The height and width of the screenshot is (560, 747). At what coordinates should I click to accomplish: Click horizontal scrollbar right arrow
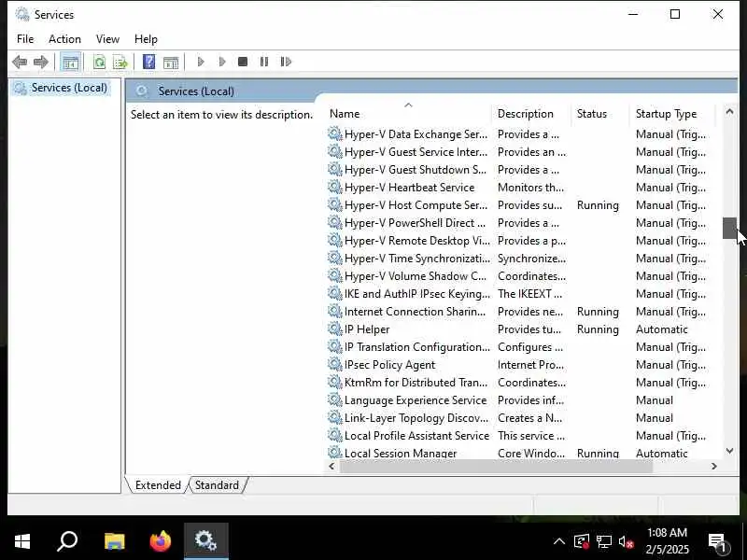[x=713, y=466]
